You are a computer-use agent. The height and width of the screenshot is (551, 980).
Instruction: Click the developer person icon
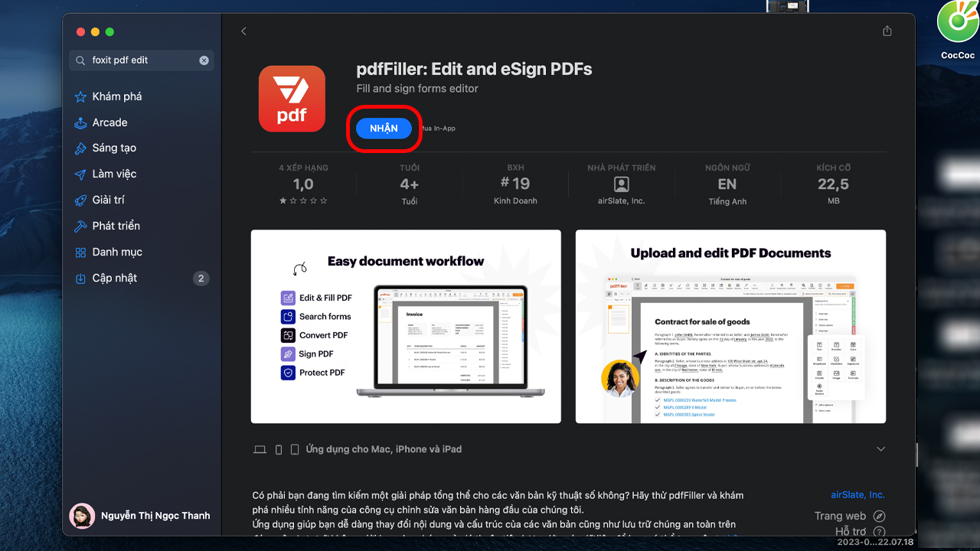(622, 184)
